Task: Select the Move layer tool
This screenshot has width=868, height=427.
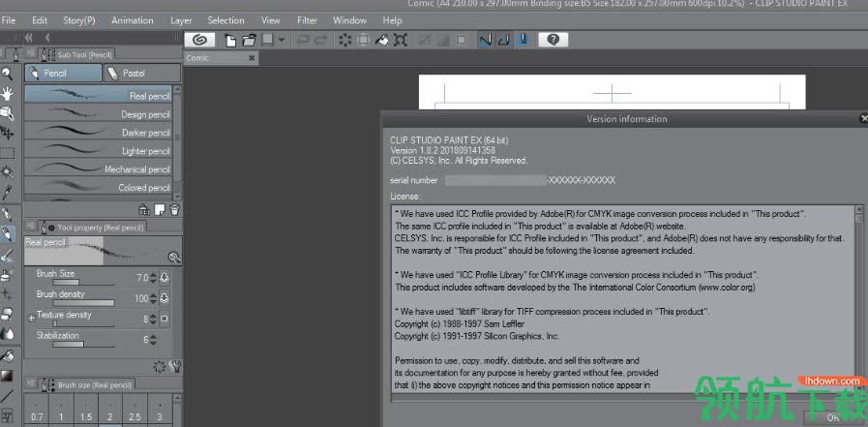Action: click(7, 133)
